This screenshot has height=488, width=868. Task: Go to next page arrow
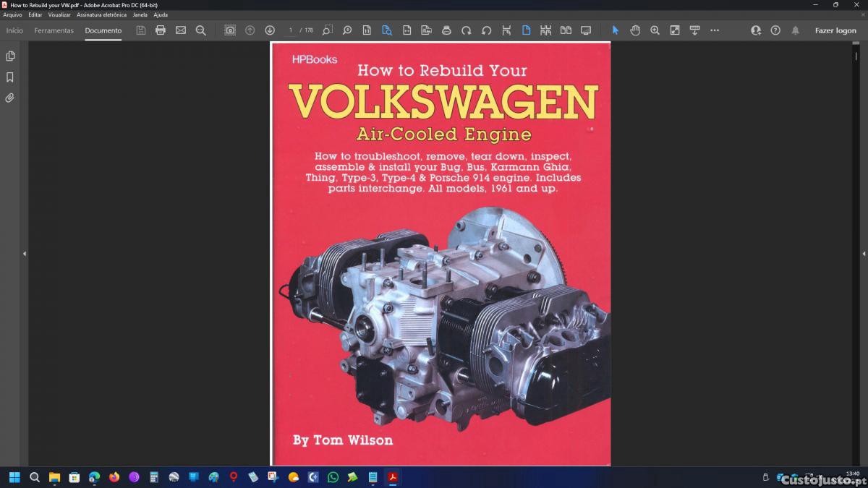[x=270, y=30]
